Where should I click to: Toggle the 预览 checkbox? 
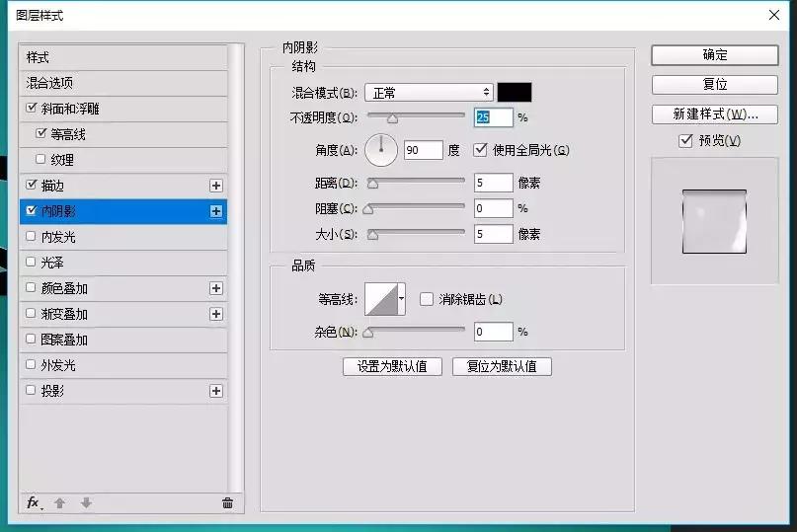click(685, 140)
